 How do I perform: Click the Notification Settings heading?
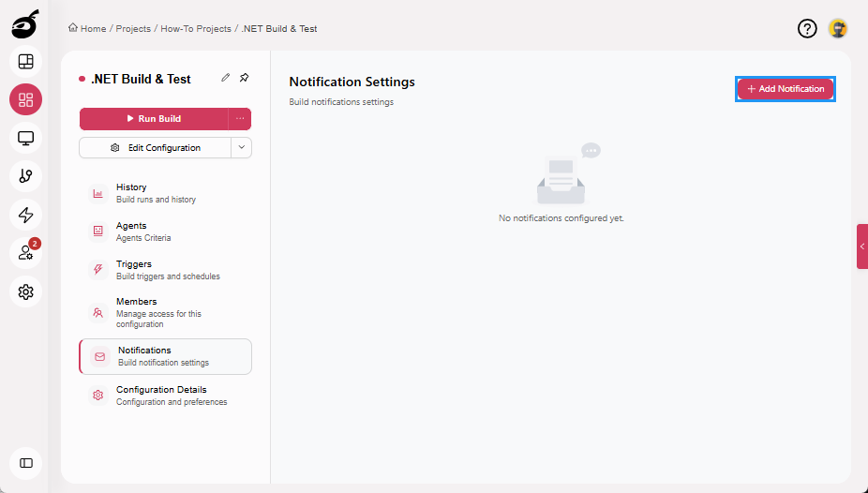pos(352,82)
